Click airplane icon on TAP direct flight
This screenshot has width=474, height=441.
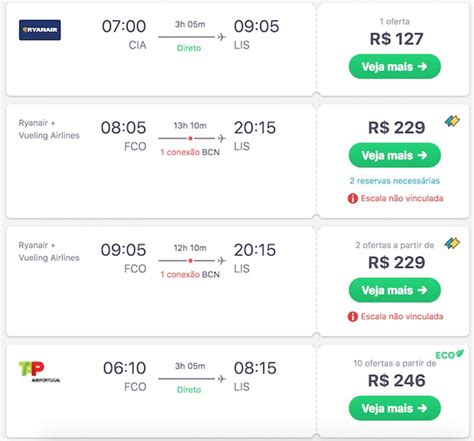(222, 379)
